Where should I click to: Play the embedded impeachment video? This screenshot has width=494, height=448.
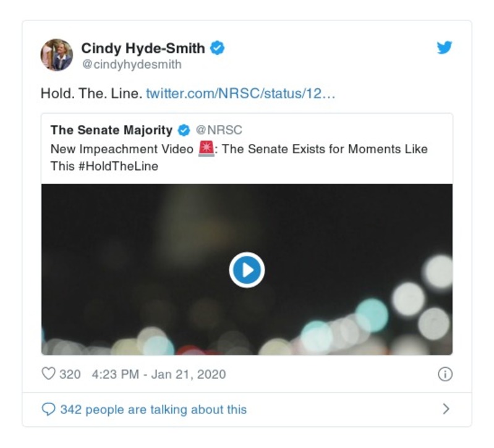(x=247, y=269)
